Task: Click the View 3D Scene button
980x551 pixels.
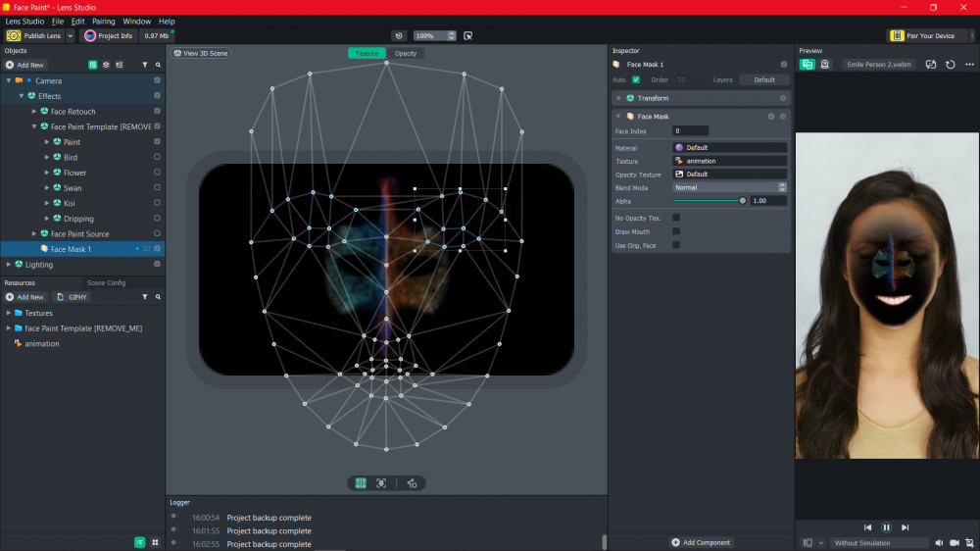Action: pyautogui.click(x=201, y=53)
